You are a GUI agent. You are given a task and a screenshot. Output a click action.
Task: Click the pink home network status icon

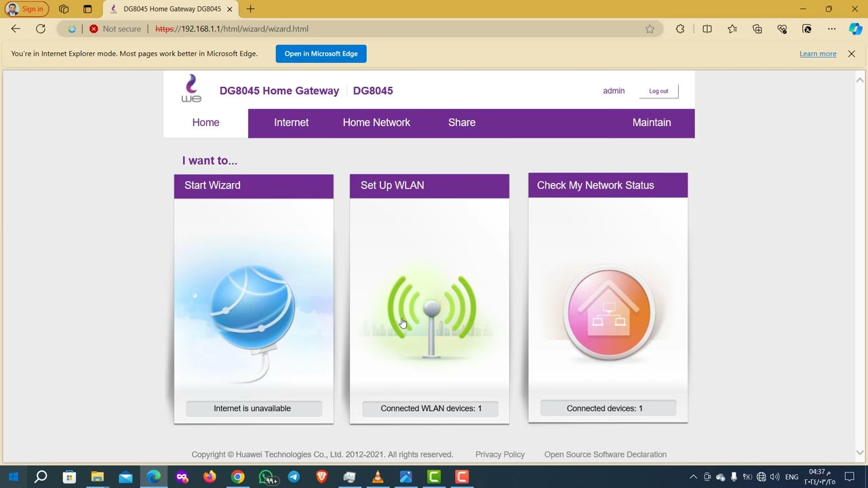tap(608, 314)
